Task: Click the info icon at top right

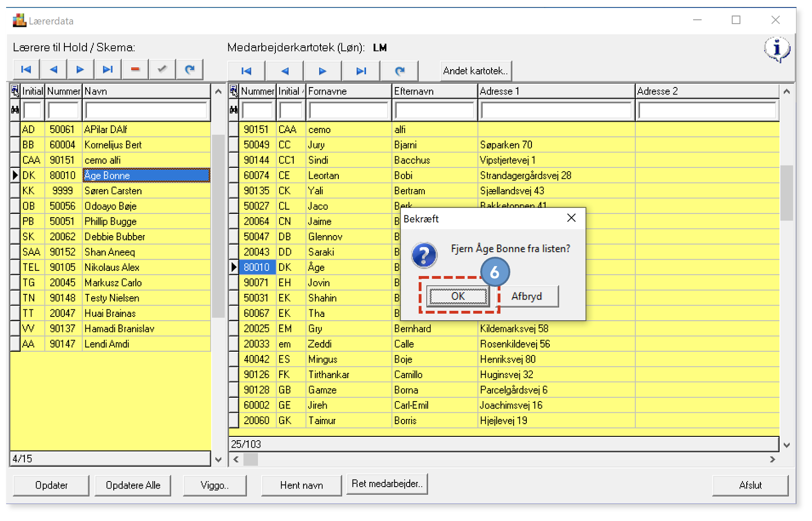Action: tap(777, 49)
